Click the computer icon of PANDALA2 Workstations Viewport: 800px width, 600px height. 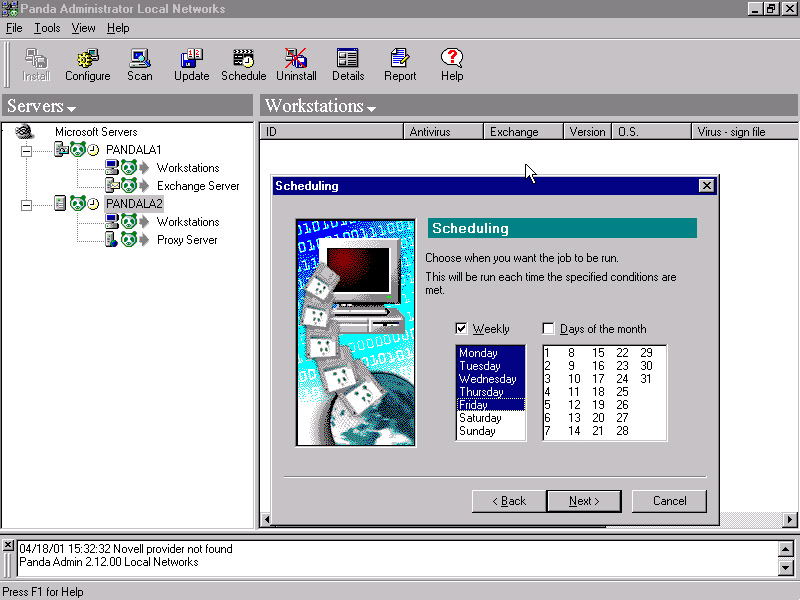112,221
